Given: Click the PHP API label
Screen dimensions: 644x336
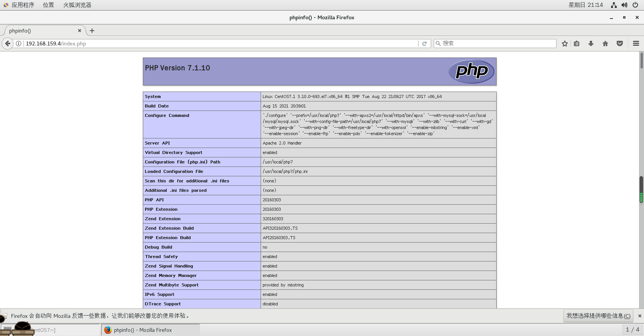Looking at the screenshot, I should pyautogui.click(x=155, y=200).
